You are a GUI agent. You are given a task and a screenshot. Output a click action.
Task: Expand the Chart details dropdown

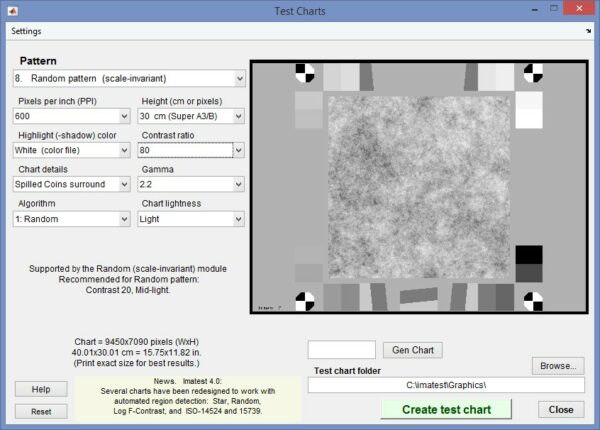tap(124, 184)
